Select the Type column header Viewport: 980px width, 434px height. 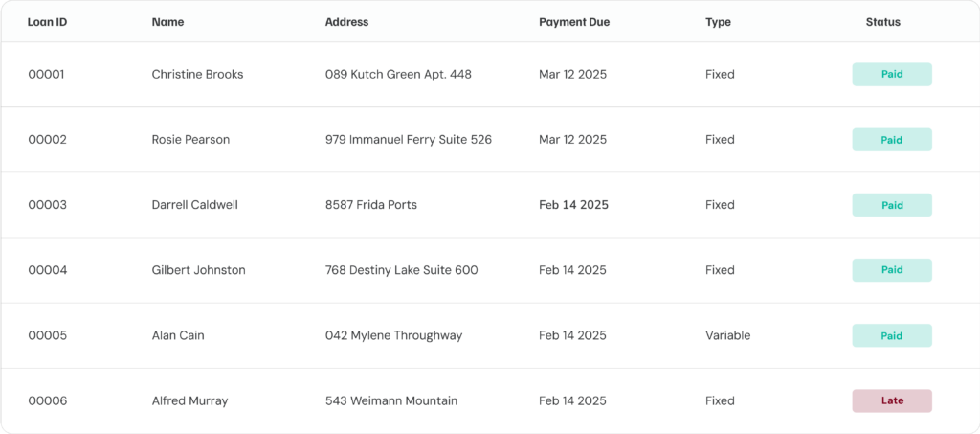tap(718, 22)
